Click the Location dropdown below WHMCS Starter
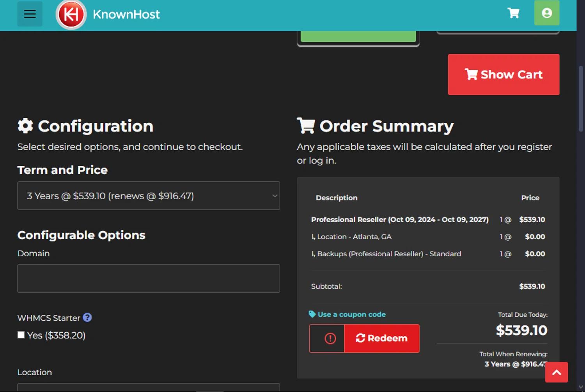This screenshot has width=585, height=392. (149, 387)
